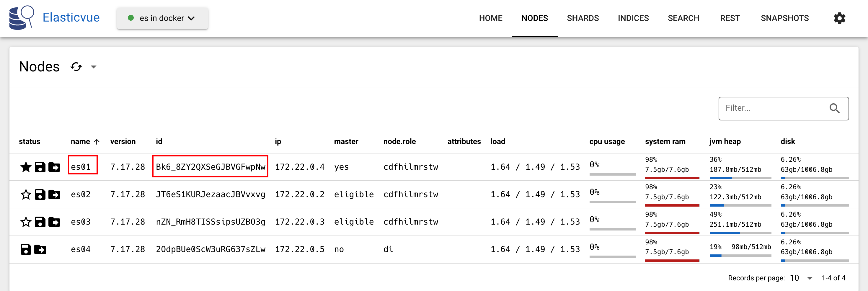The image size is (868, 291).
Task: Click the Nodes page heading
Action: [40, 67]
